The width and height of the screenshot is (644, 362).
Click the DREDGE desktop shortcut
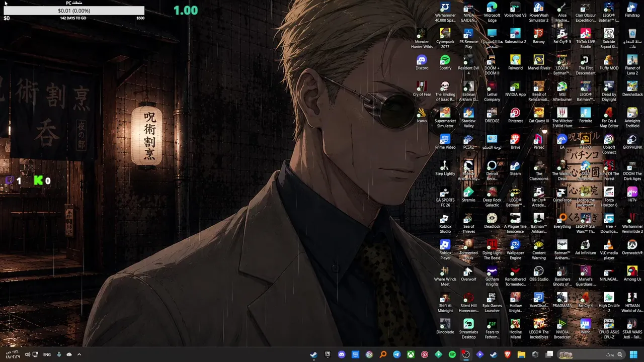pos(492,115)
